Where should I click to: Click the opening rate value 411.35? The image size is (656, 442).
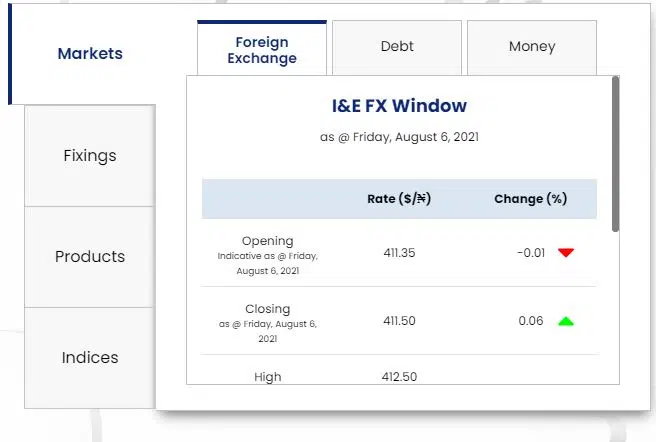pyautogui.click(x=399, y=253)
